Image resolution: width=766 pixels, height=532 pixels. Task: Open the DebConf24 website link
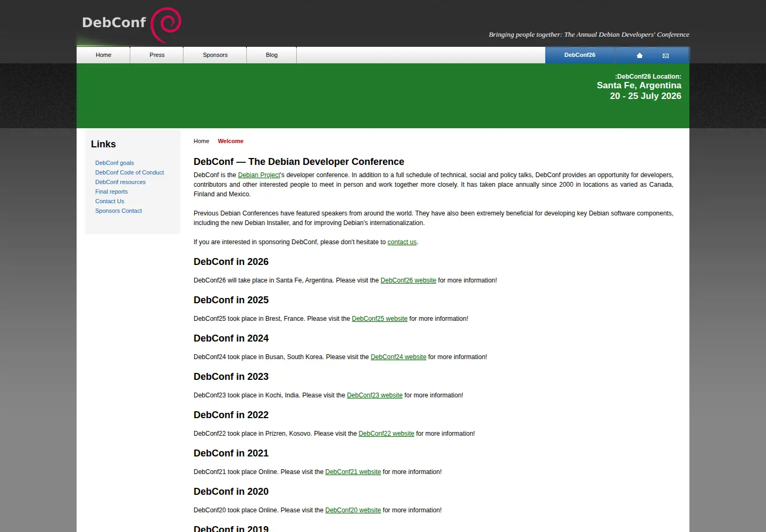pos(398,357)
